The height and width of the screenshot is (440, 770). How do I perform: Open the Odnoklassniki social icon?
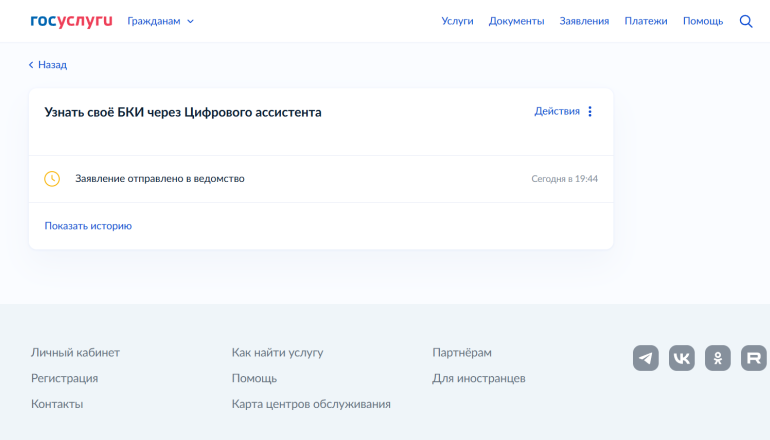click(x=718, y=358)
